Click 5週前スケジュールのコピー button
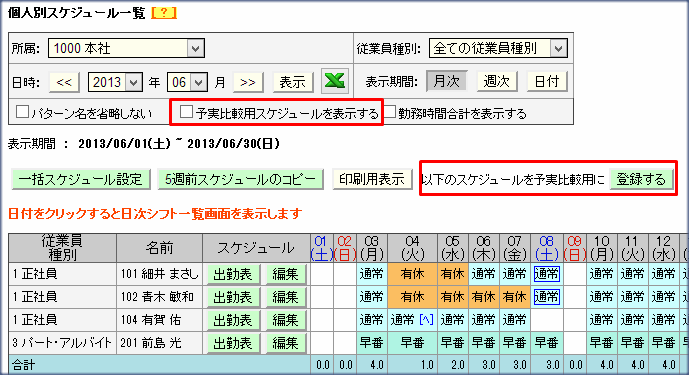This screenshot has width=689, height=375. pos(240,179)
